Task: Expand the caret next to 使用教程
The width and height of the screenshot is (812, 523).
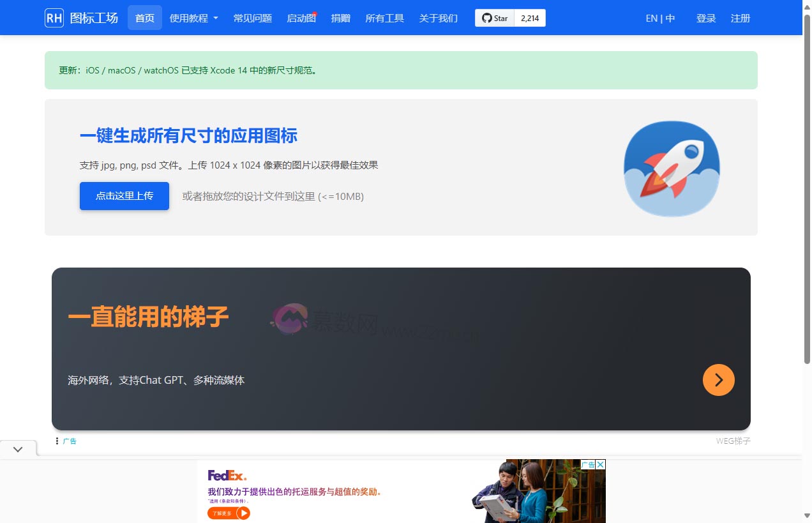Action: pyautogui.click(x=215, y=18)
